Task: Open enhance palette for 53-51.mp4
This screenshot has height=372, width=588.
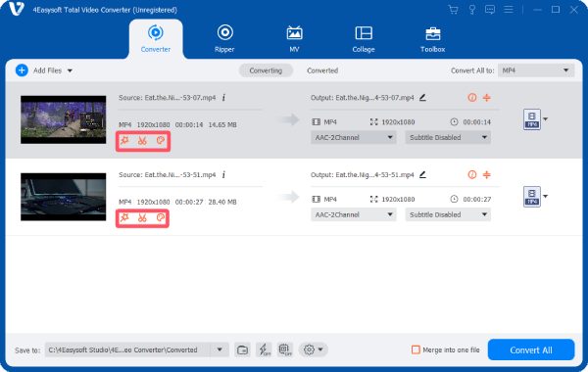Action: pos(161,217)
